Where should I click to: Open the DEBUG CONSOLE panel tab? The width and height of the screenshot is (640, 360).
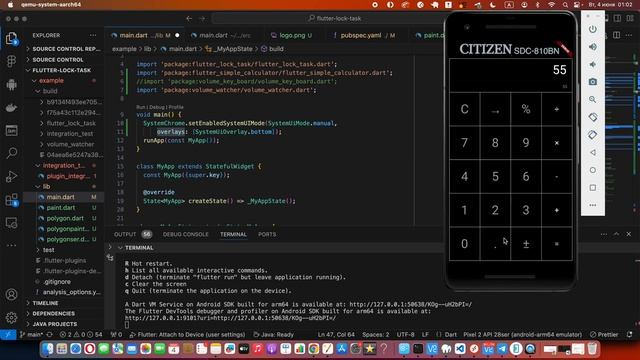pos(185,234)
